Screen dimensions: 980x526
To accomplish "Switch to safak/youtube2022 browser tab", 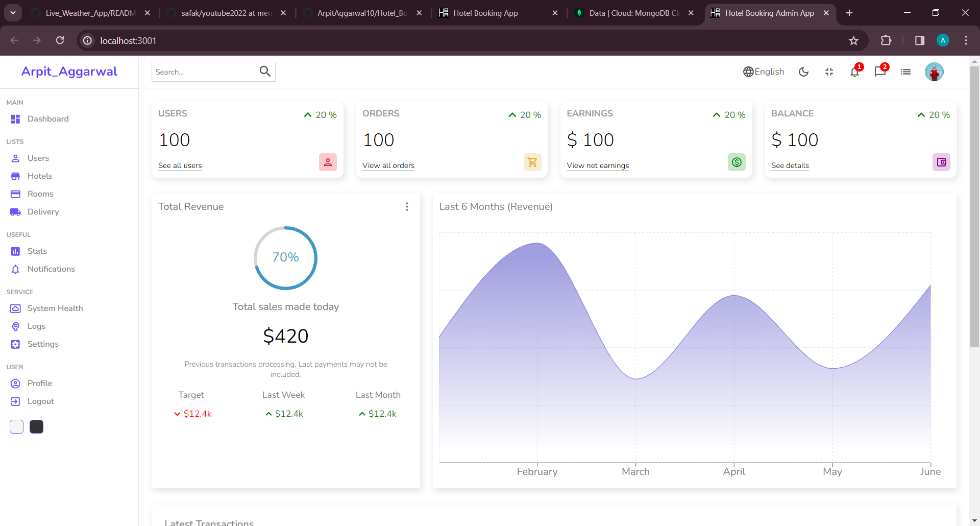I will coord(226,13).
